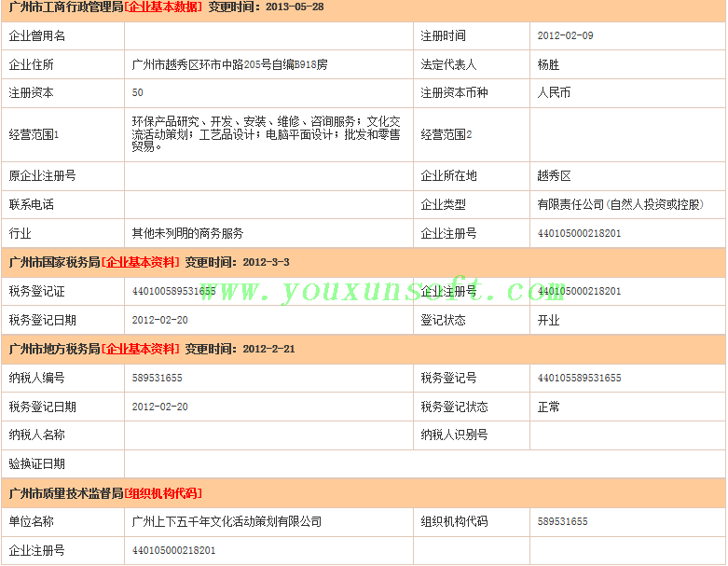728x566 pixels.
Task: Select 440105000218201 in the 税务登记证 row
Action: (x=579, y=291)
